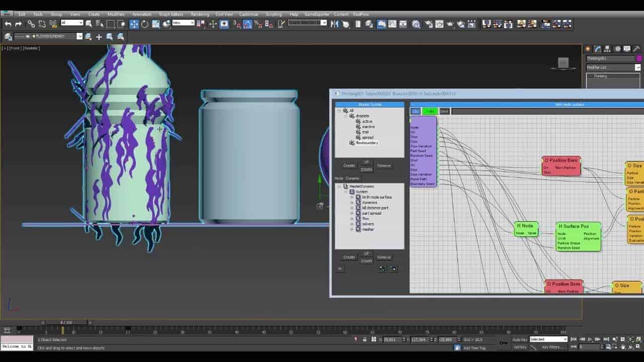The image size is (644, 362).
Task: Open the Modifier List dropdown
Action: click(x=613, y=67)
